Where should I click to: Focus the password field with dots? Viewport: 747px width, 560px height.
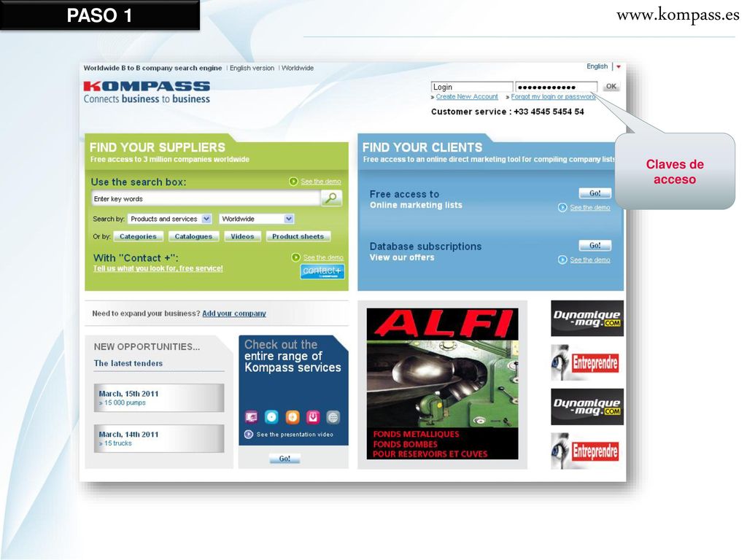click(x=556, y=87)
